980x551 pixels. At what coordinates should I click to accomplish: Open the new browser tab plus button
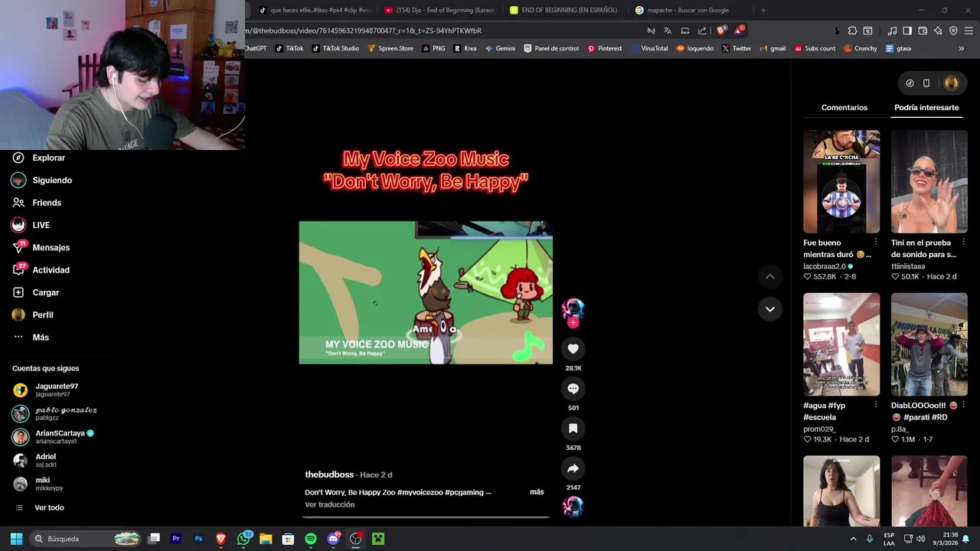pyautogui.click(x=763, y=10)
